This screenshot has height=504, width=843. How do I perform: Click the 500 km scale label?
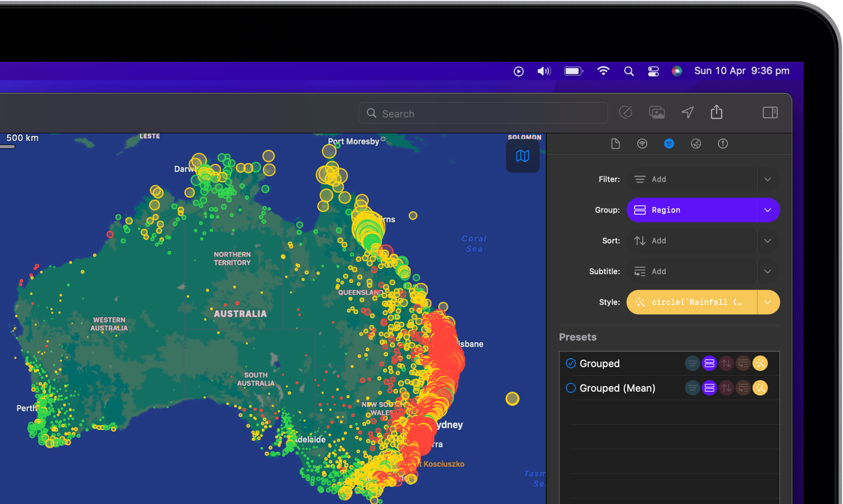[x=22, y=138]
